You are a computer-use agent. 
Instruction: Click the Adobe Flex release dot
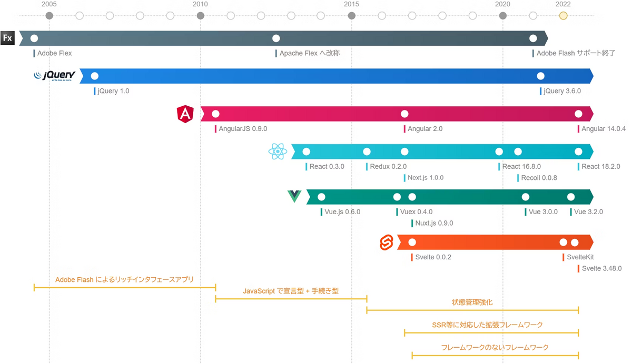coord(34,38)
